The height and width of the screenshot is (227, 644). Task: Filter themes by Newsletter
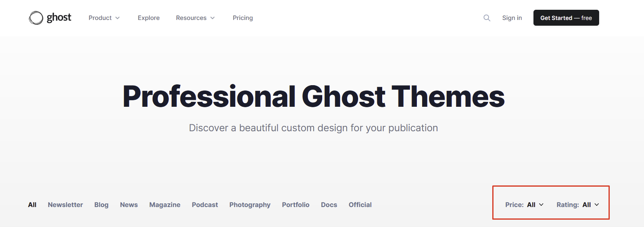[65, 205]
